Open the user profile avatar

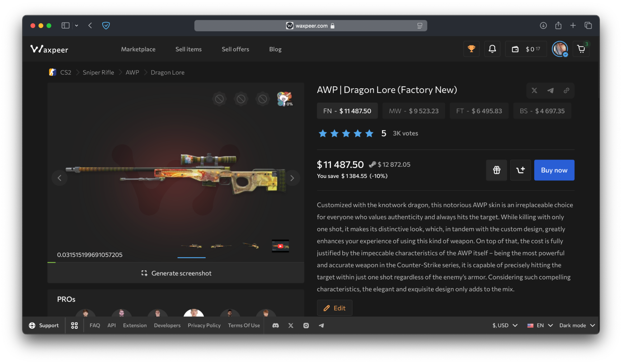[x=560, y=49]
